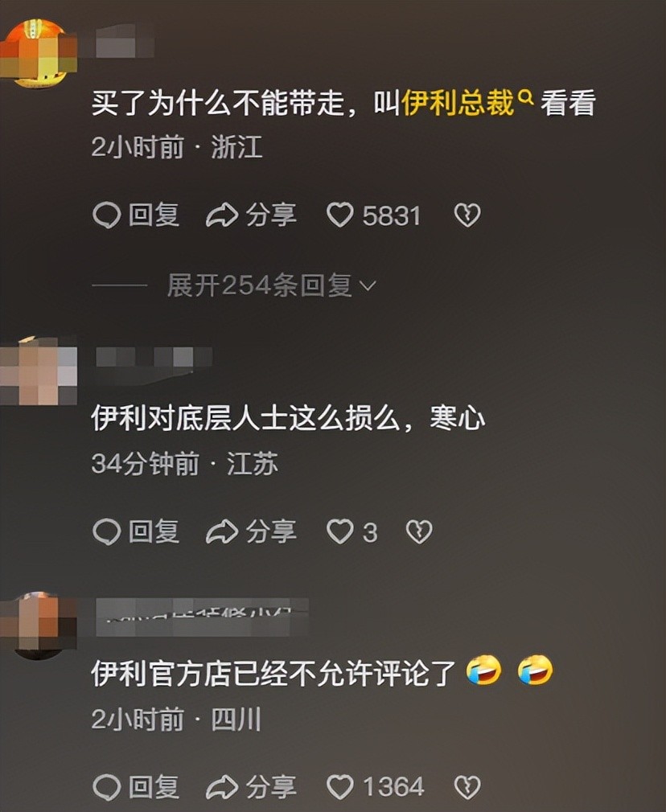Tap the broken-heart icon on 寒心 comment
The width and height of the screenshot is (666, 812).
tap(419, 532)
